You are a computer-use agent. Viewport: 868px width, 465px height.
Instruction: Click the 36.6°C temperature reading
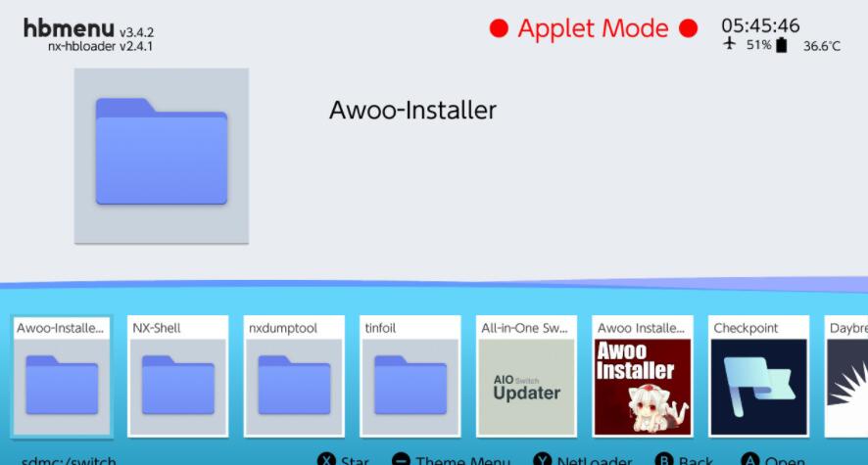coord(822,46)
